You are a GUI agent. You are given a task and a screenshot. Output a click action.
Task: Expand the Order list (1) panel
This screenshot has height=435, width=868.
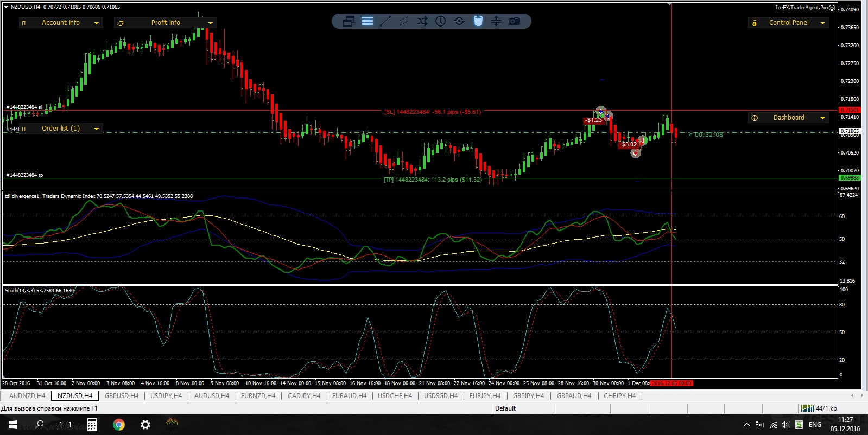click(x=97, y=129)
